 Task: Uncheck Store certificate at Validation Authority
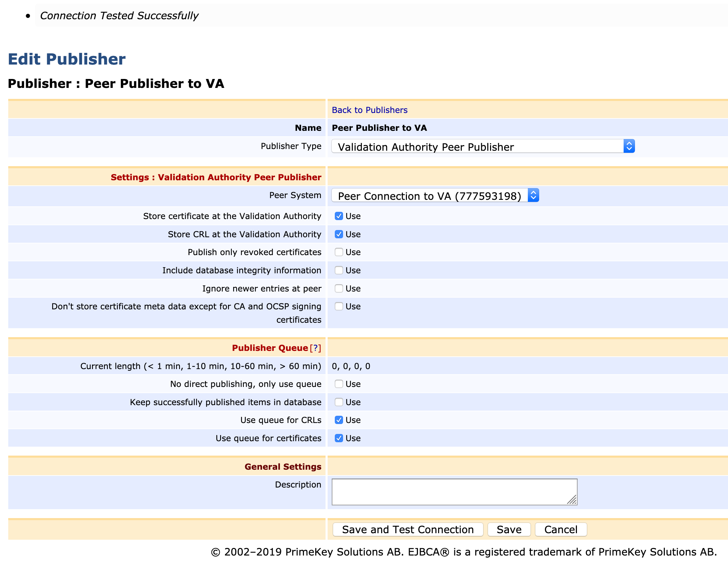339,216
